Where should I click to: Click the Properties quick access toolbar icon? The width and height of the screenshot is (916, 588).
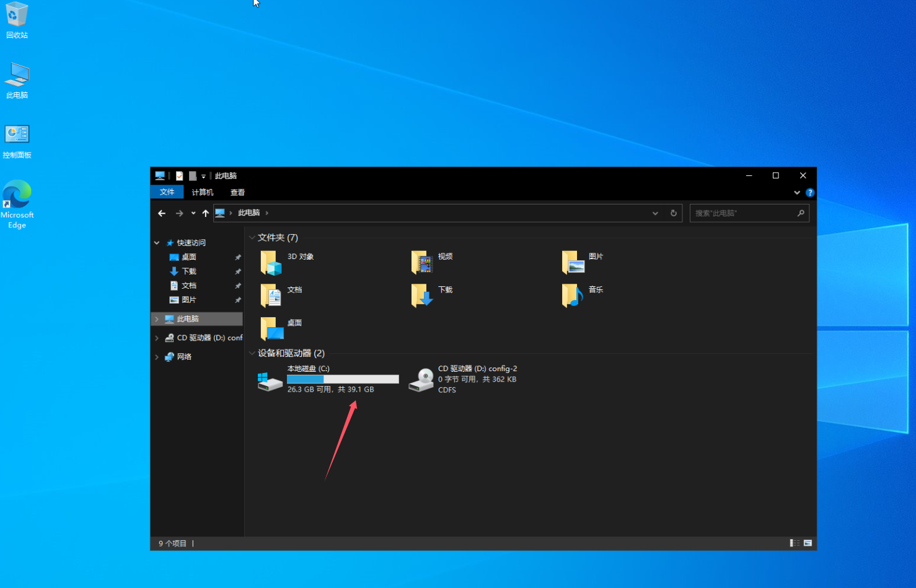(179, 176)
